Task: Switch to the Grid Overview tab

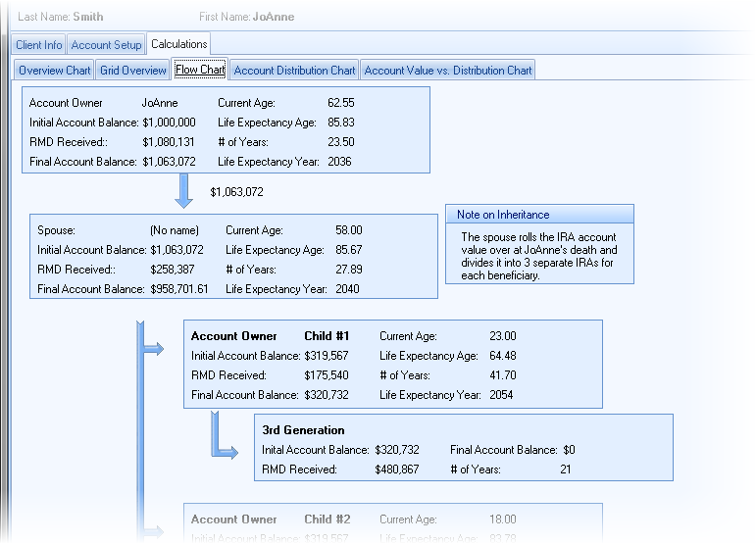Action: pos(133,71)
